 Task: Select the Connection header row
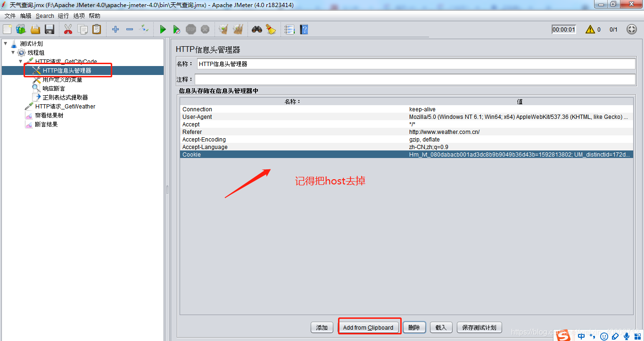pos(406,109)
